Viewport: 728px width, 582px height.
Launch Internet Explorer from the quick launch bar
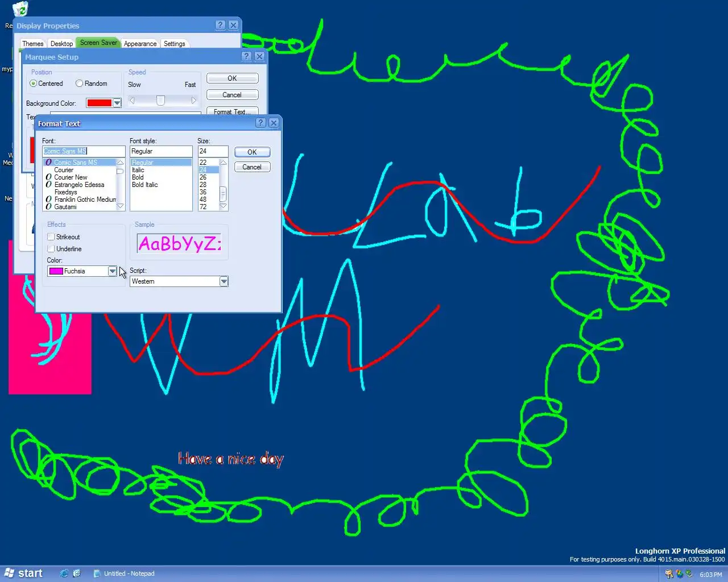[x=64, y=573]
